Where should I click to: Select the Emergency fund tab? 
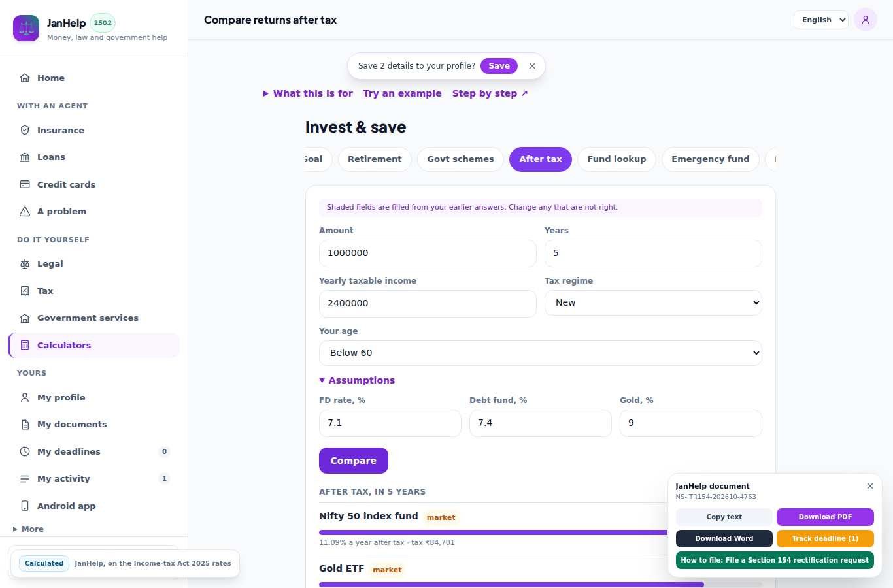pyautogui.click(x=710, y=159)
